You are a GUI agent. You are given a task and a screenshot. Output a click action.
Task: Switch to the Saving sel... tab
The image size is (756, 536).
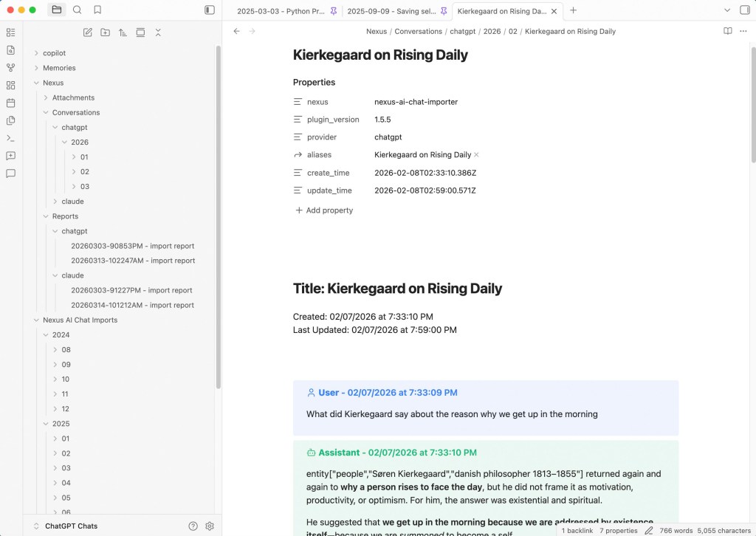click(391, 11)
